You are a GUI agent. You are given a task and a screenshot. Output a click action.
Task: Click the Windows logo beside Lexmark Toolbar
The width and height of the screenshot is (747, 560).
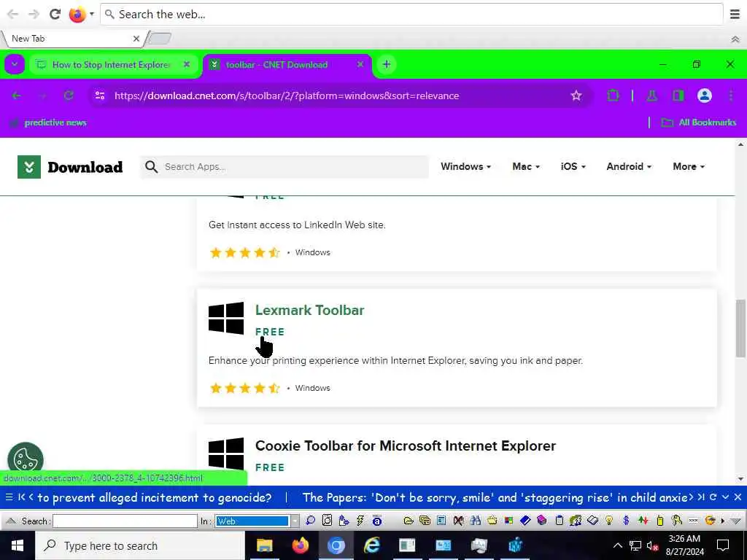[x=226, y=318]
